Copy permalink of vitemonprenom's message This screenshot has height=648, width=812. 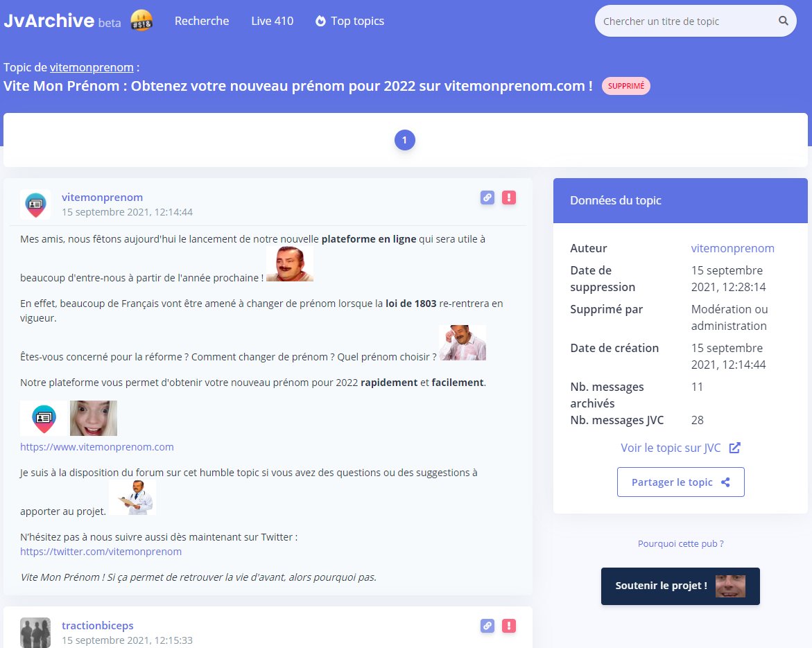tap(487, 198)
